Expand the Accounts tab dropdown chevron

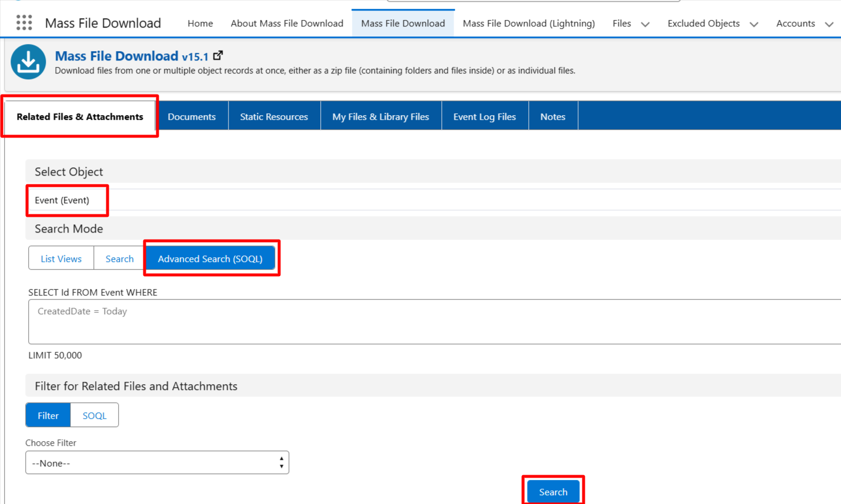click(x=829, y=24)
